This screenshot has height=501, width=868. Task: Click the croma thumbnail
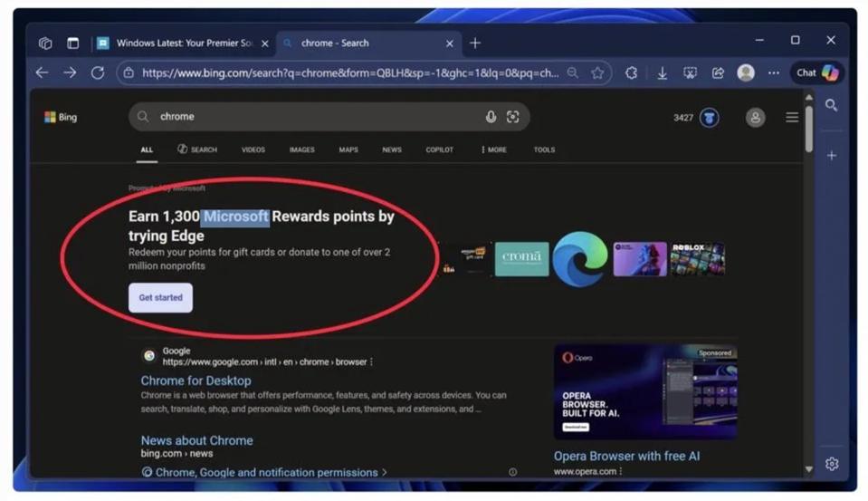tap(521, 259)
